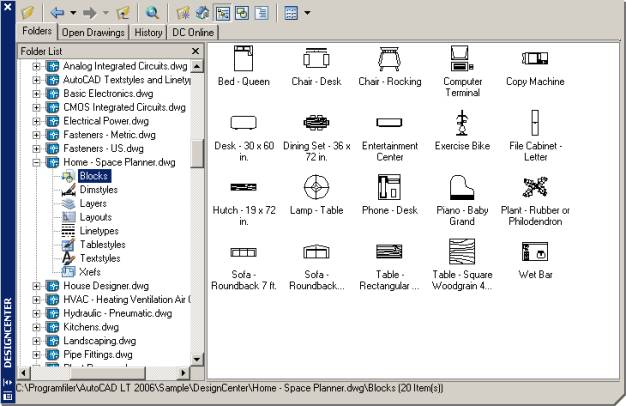The height and width of the screenshot is (406, 626).
Task: Click the horizontal scroll left arrow
Action: point(24,373)
